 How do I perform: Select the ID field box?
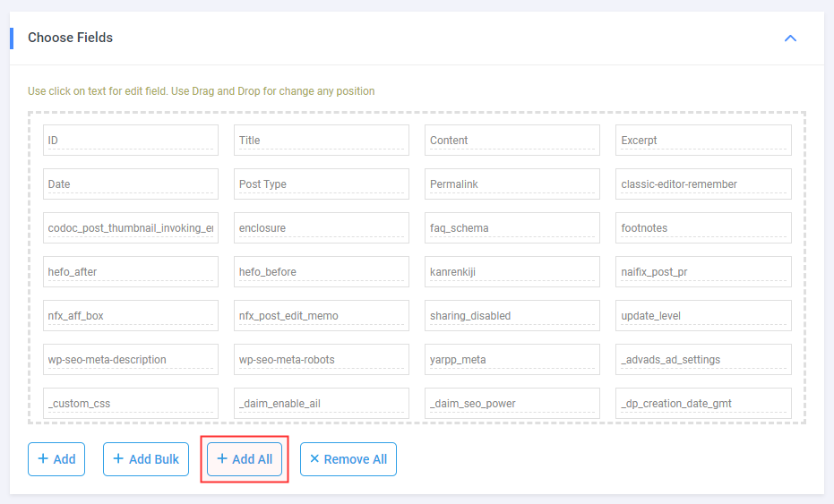coord(131,141)
